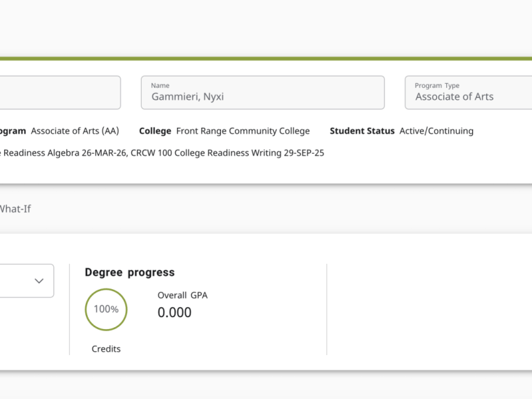
Task: Click the Associate of Arts value in Program Type
Action: point(454,97)
